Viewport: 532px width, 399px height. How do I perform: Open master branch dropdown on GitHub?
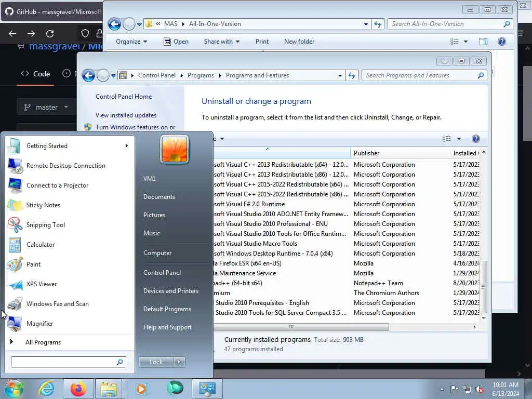coord(46,107)
